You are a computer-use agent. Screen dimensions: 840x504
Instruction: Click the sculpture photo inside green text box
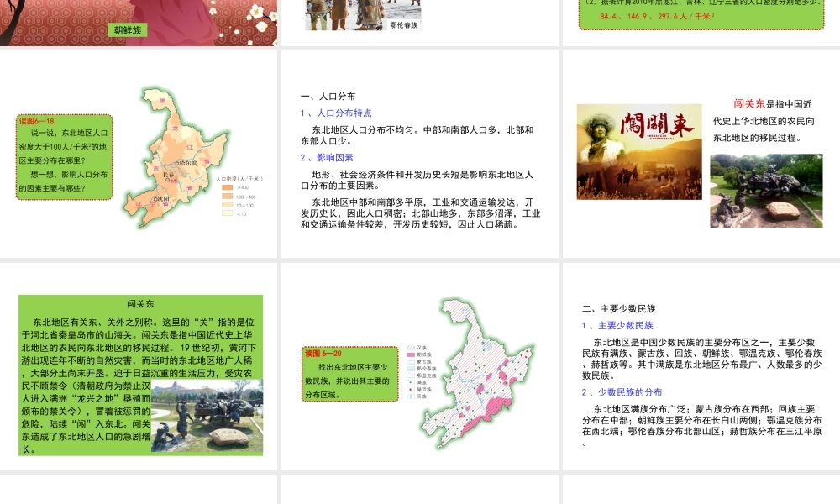[207, 416]
